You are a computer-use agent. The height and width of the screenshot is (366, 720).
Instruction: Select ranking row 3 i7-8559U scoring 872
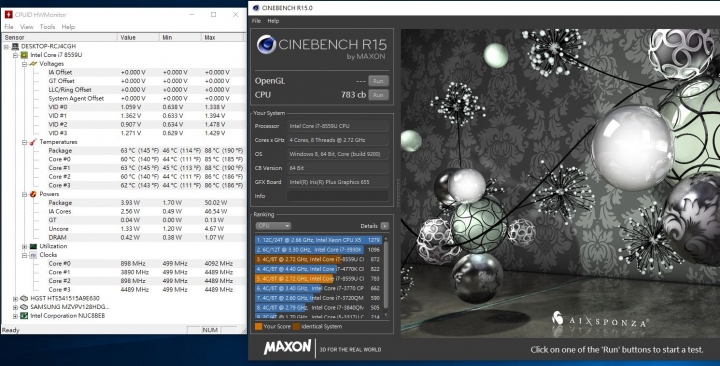pos(319,259)
